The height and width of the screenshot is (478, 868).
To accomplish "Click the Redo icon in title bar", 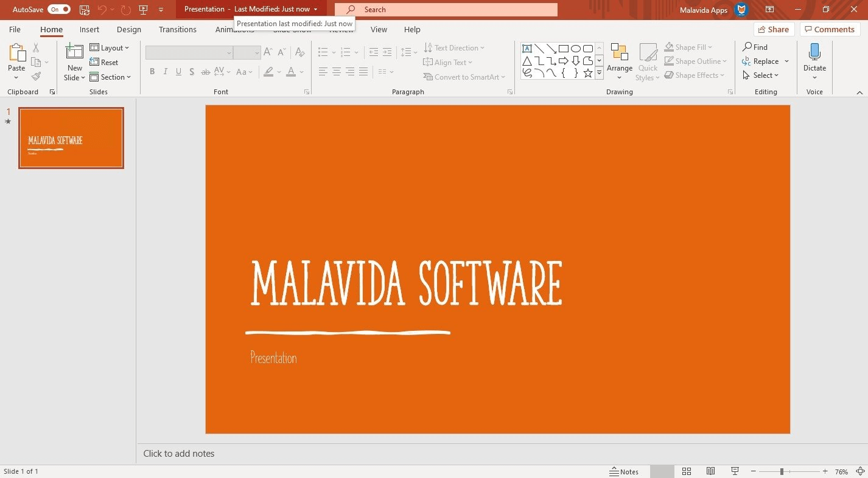I will (125, 9).
